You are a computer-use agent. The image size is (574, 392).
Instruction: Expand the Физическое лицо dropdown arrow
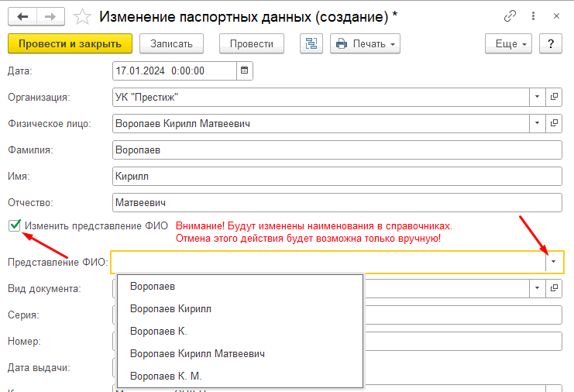click(x=538, y=123)
